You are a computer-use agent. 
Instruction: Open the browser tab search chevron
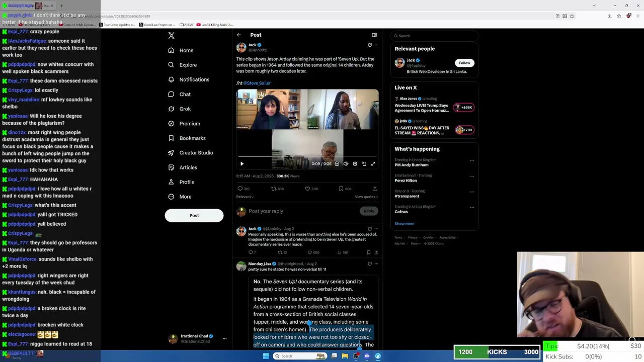(x=594, y=6)
